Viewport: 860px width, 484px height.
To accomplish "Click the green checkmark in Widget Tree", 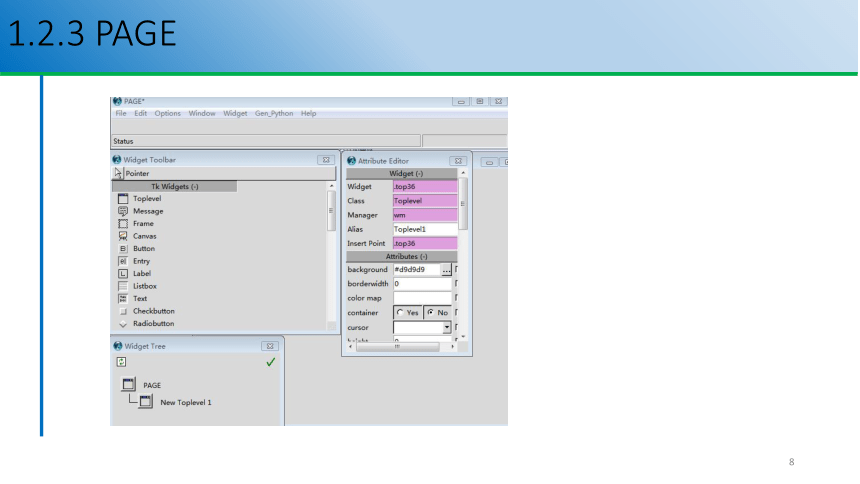I will click(270, 362).
